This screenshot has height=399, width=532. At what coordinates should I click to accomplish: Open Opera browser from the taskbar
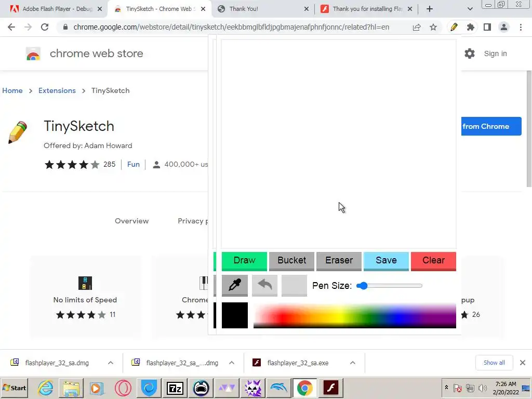[123, 388]
